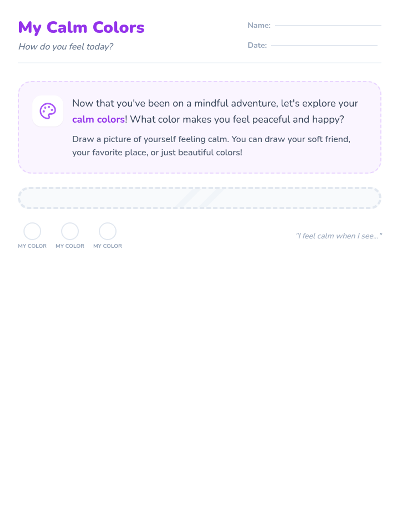Click the How do you feel today subtitle
The width and height of the screenshot is (399, 532).
(x=66, y=47)
